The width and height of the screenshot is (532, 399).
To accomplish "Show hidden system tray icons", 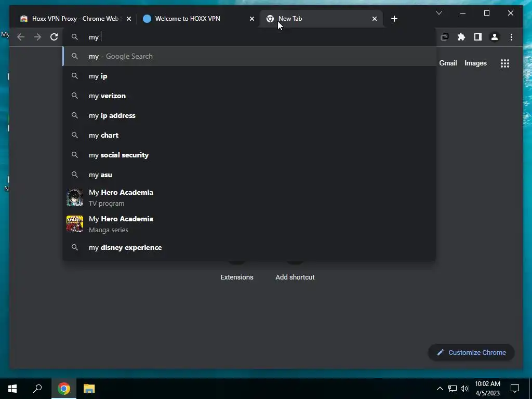I will click(440, 389).
